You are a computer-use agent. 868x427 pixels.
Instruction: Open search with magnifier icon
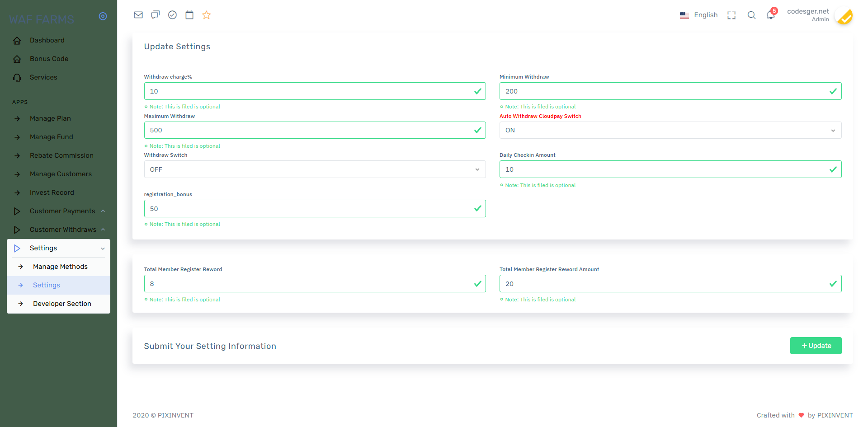coord(751,15)
